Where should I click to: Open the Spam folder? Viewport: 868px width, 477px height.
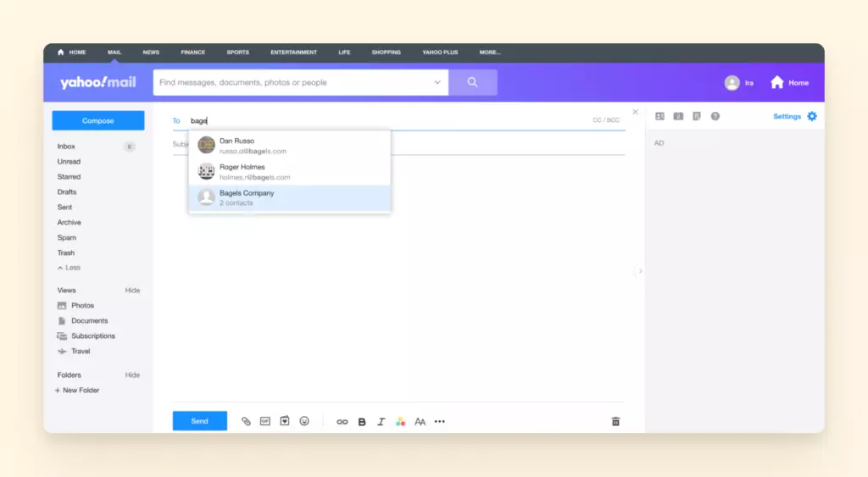coord(66,237)
